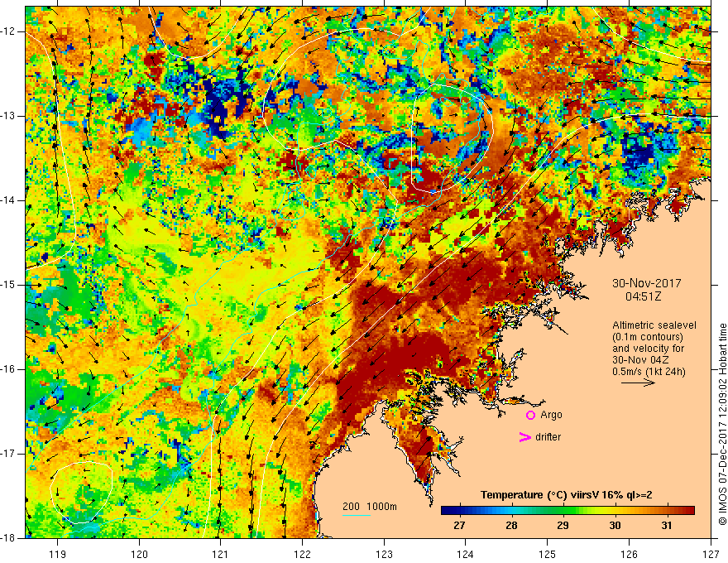Click latitude axis label -16

pyautogui.click(x=8, y=369)
